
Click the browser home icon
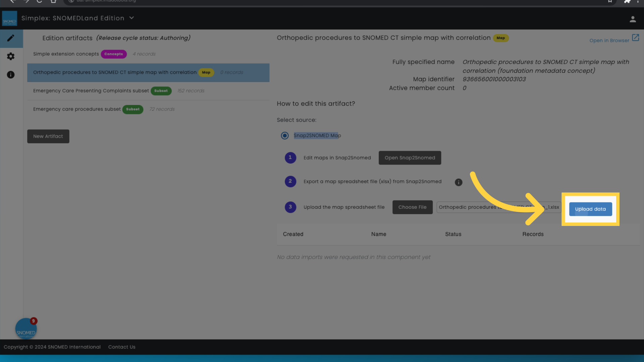pos(53,1)
